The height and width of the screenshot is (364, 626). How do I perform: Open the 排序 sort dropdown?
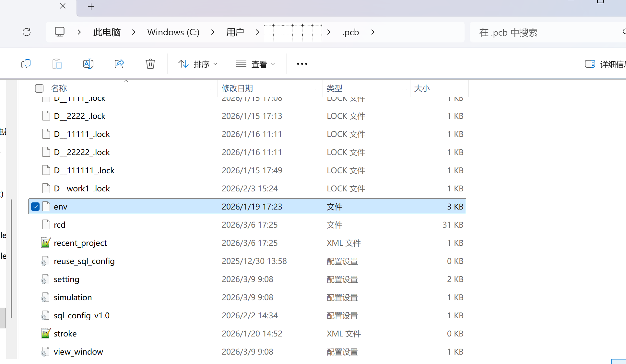tap(198, 64)
